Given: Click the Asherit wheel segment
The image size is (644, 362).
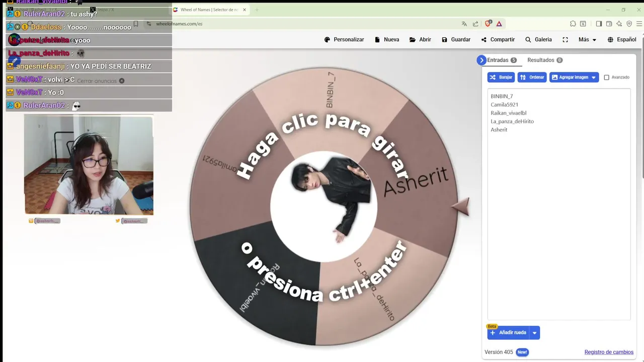Looking at the screenshot, I should [x=415, y=181].
